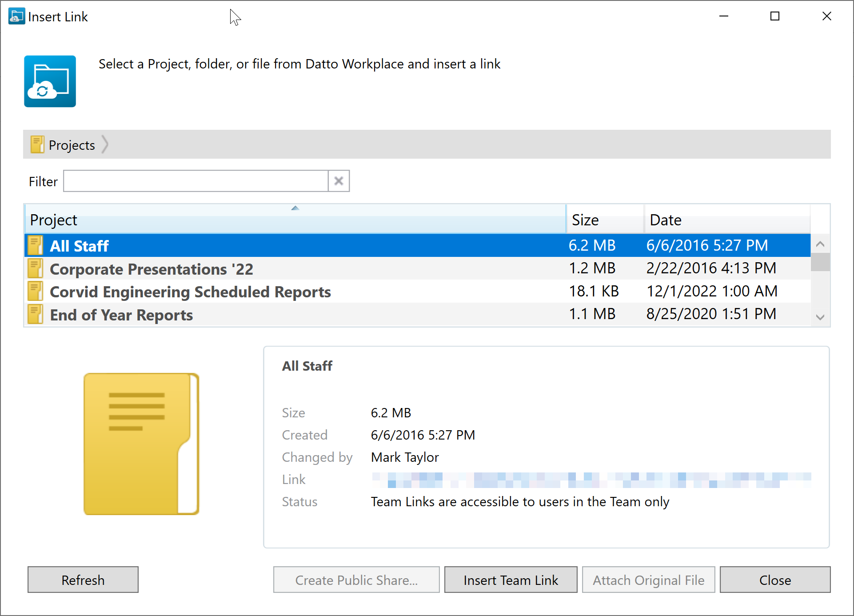Viewport: 854px width, 616px height.
Task: Click the Insert Link title bar icon
Action: (16, 16)
